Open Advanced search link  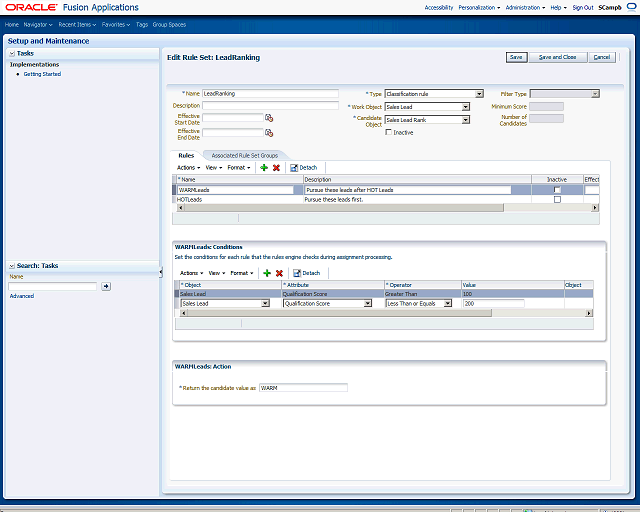(22, 296)
